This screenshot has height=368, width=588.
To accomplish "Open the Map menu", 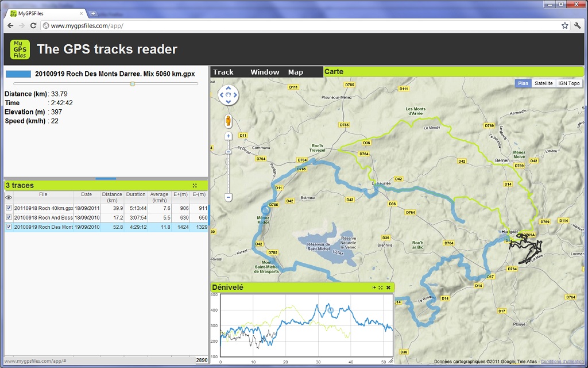I will [296, 72].
